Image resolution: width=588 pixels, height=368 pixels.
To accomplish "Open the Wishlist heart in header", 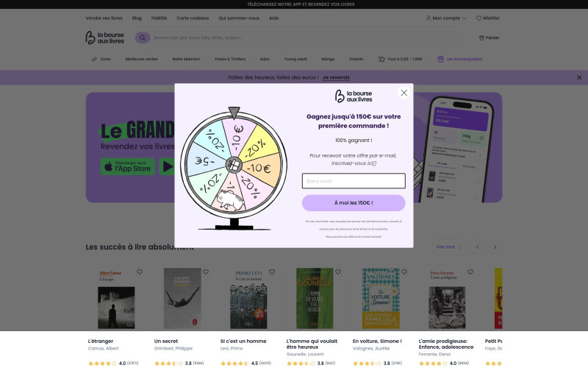I will [x=488, y=18].
